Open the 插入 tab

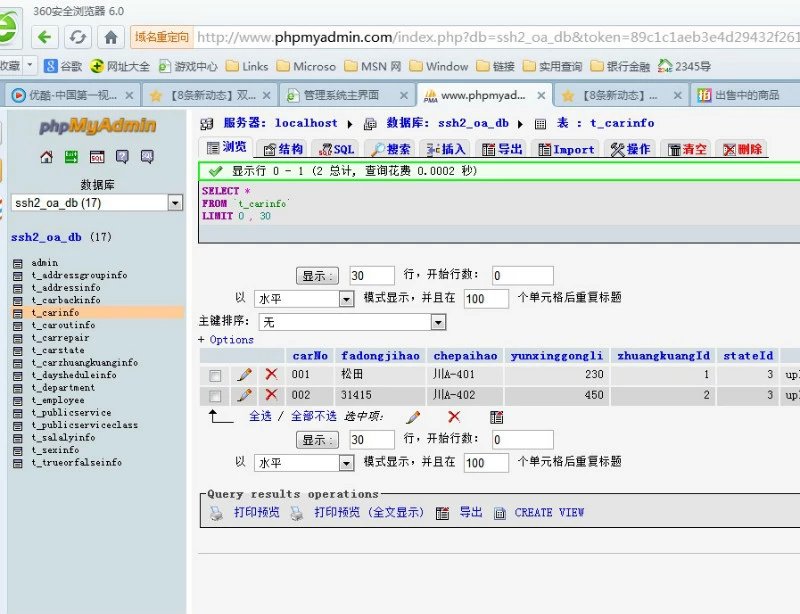click(446, 149)
